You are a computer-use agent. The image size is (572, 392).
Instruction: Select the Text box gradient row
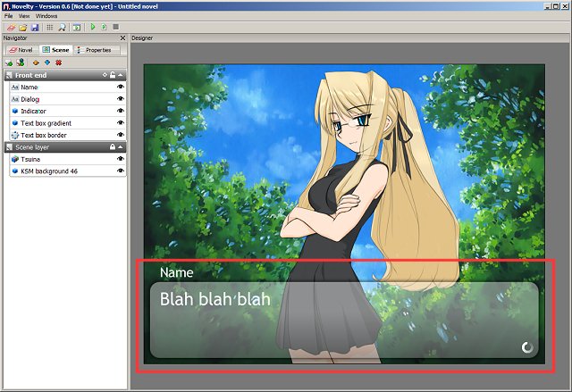tap(68, 123)
